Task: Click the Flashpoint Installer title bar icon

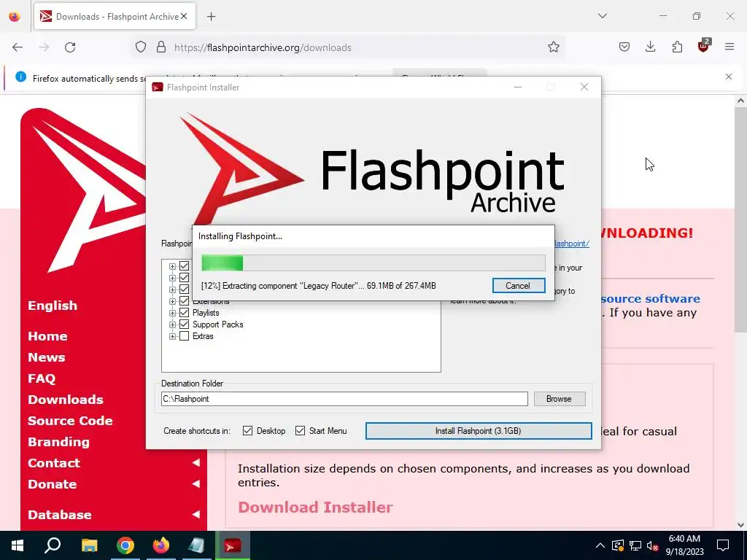Action: (x=158, y=87)
